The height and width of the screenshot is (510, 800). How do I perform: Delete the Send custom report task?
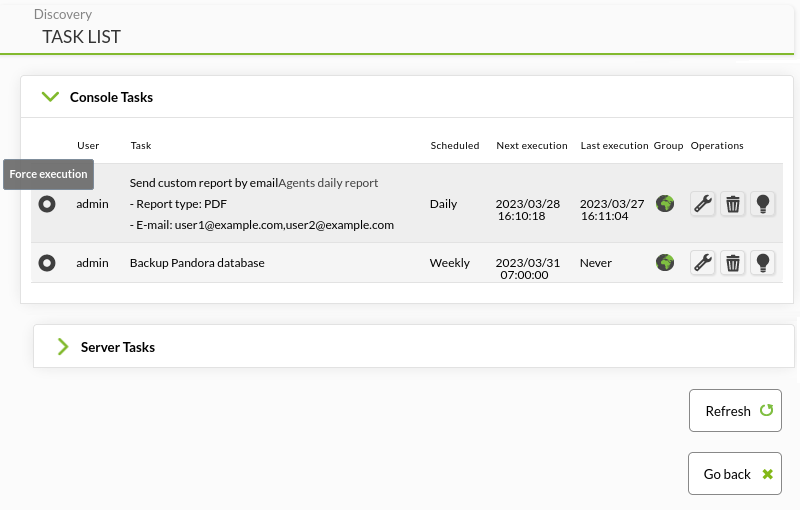(x=733, y=204)
